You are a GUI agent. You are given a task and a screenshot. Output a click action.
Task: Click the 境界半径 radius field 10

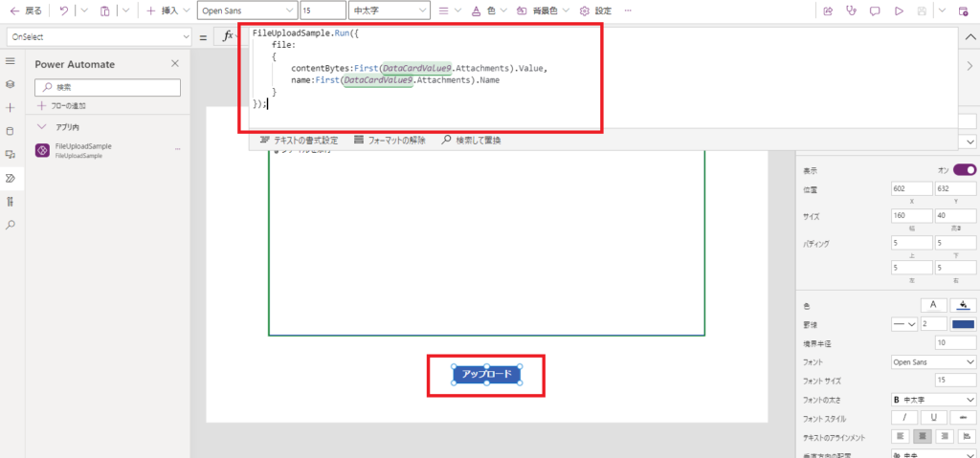coord(955,343)
